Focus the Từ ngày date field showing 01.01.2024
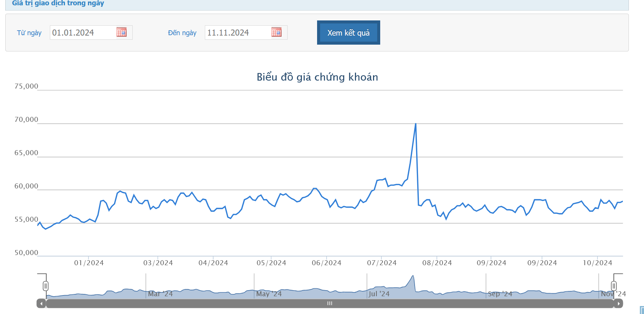Screen dimensions: 644x314 pos(82,33)
